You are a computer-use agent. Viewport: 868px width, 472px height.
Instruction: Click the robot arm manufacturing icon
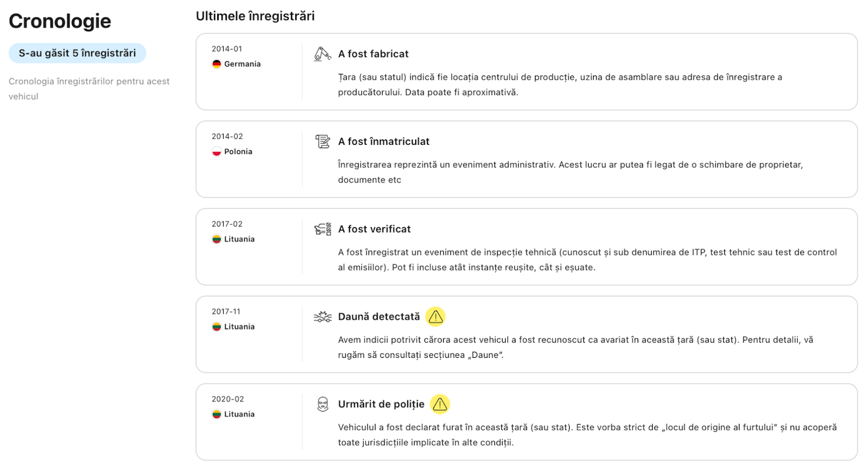pyautogui.click(x=322, y=54)
